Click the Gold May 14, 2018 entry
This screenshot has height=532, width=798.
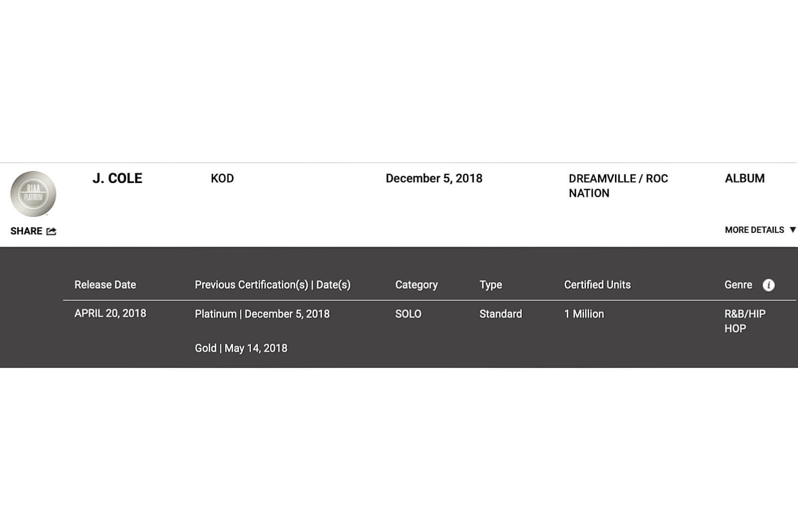pyautogui.click(x=241, y=349)
